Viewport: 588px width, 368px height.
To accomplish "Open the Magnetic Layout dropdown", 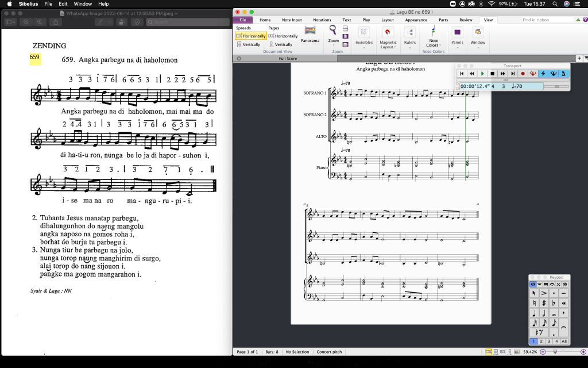I will [x=388, y=45].
